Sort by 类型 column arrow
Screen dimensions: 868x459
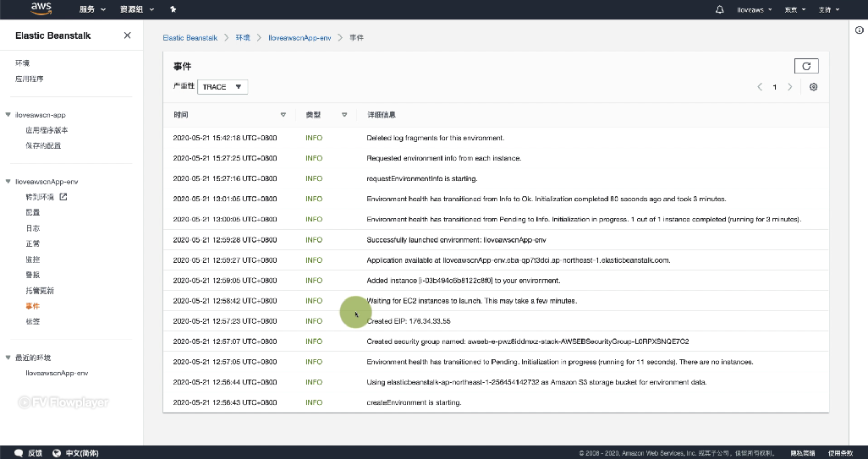click(344, 115)
